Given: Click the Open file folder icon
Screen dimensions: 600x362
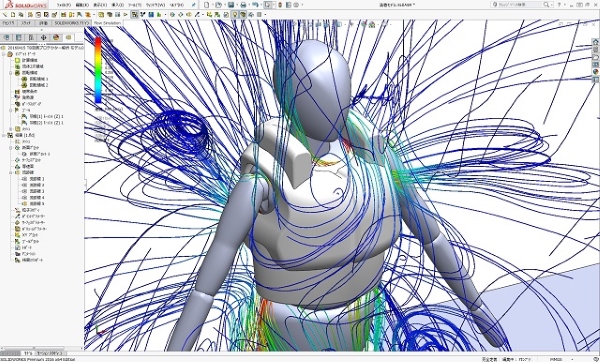Looking at the screenshot, I should [x=218, y=5].
